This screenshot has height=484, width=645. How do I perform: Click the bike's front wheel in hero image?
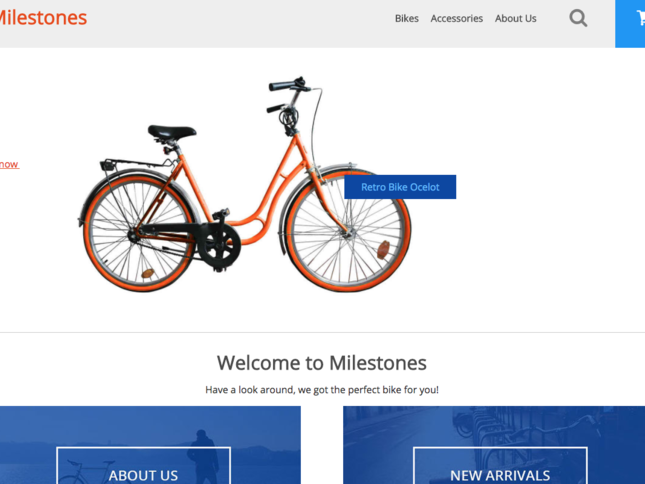click(349, 230)
